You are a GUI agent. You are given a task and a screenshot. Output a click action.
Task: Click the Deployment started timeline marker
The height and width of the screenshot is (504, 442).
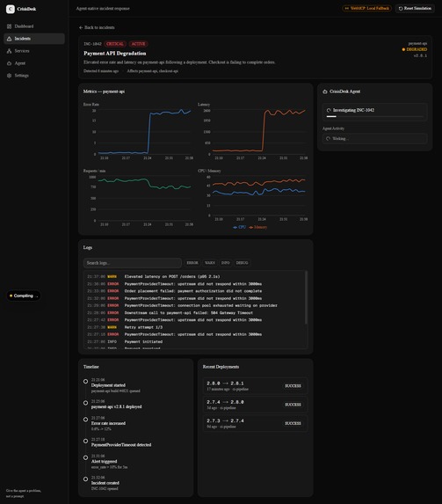tap(85, 382)
